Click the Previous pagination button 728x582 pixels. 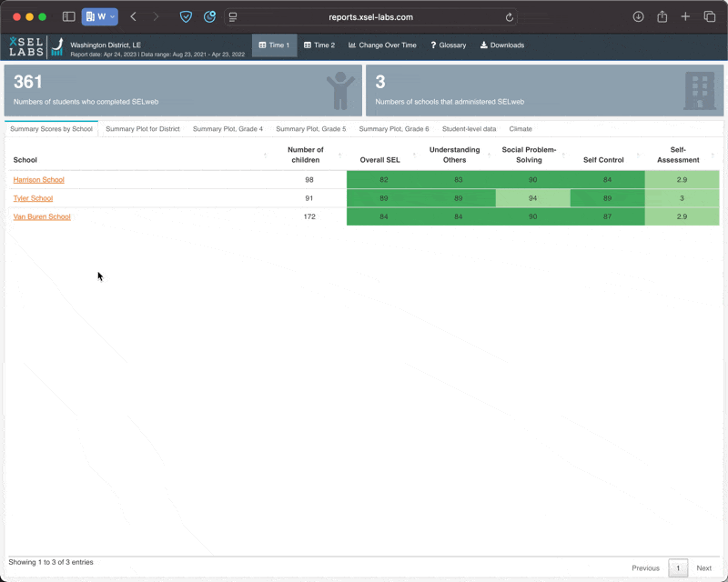[645, 568]
